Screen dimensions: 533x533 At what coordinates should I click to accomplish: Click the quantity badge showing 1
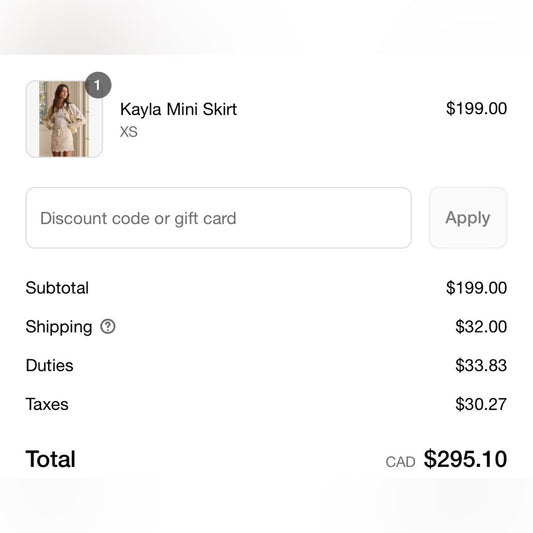(x=98, y=85)
